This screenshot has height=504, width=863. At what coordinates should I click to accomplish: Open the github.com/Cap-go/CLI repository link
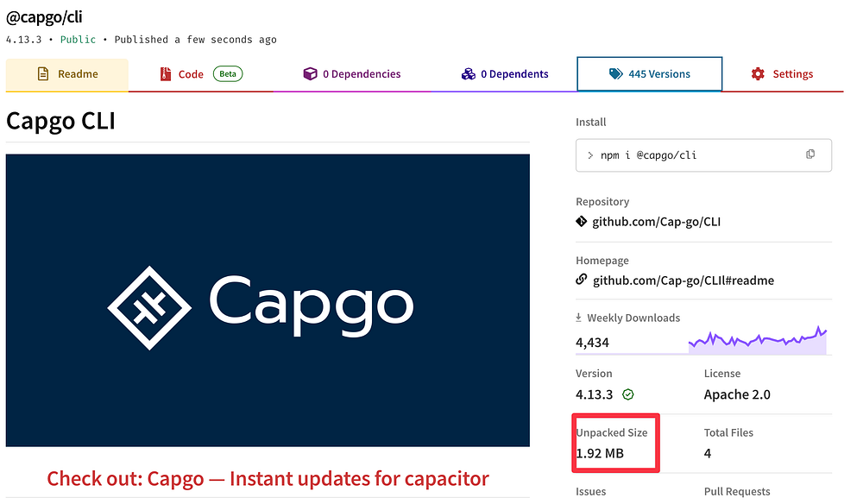coord(656,222)
